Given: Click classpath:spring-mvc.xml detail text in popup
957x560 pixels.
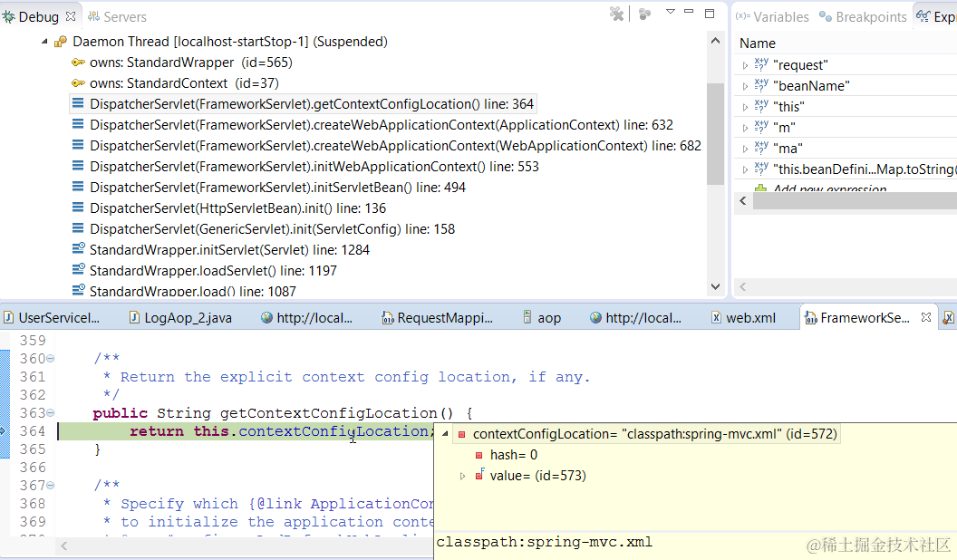Looking at the screenshot, I should [545, 542].
